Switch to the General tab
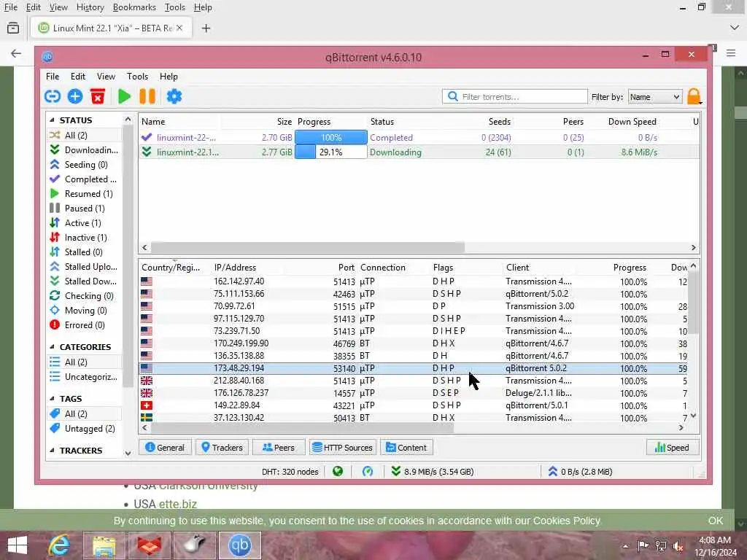 [165, 448]
